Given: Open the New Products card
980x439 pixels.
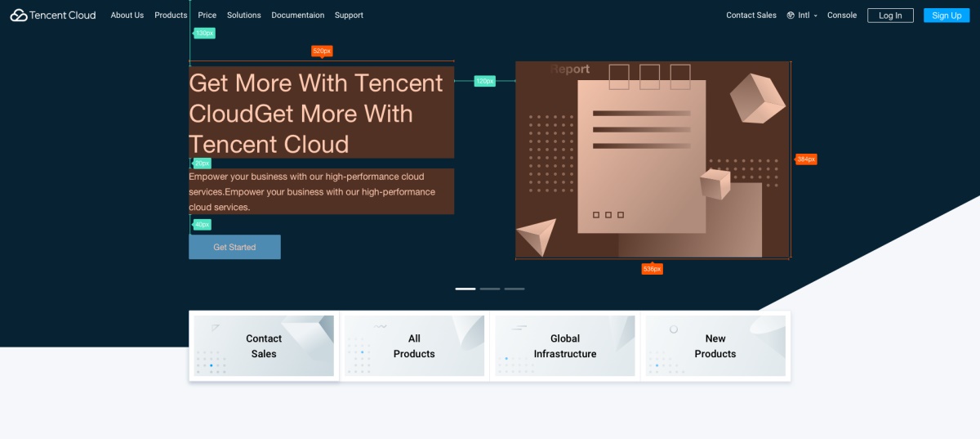Looking at the screenshot, I should 715,346.
